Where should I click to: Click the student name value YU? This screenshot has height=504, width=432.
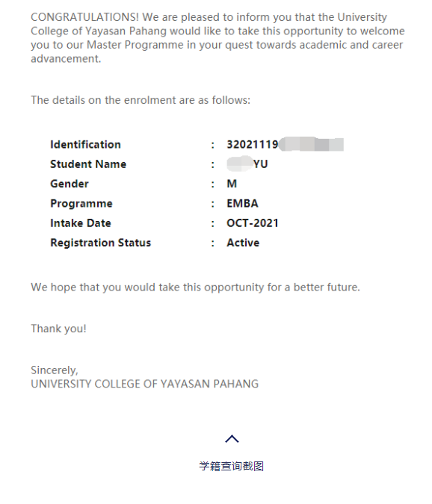(x=260, y=164)
